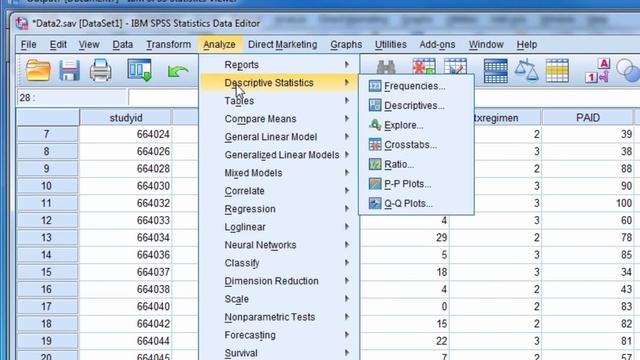The height and width of the screenshot is (360, 640).
Task: Click the P-P Plots menu icon
Action: click(x=375, y=184)
